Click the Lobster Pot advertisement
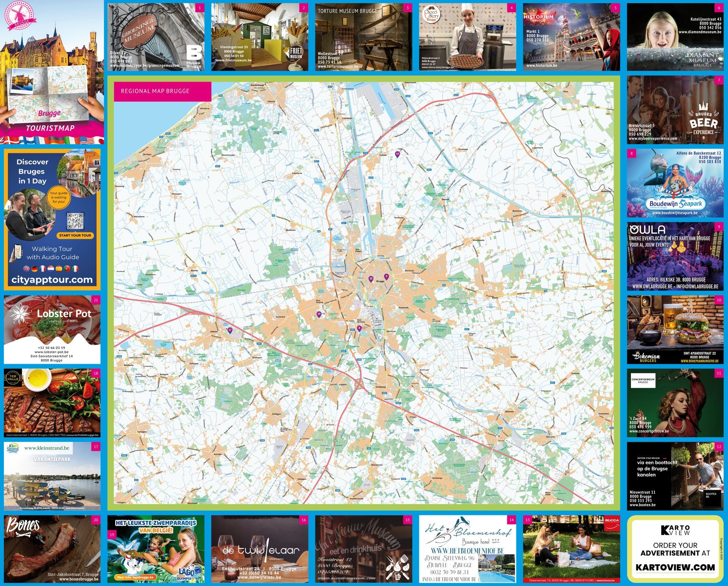The image size is (728, 586). (x=52, y=329)
